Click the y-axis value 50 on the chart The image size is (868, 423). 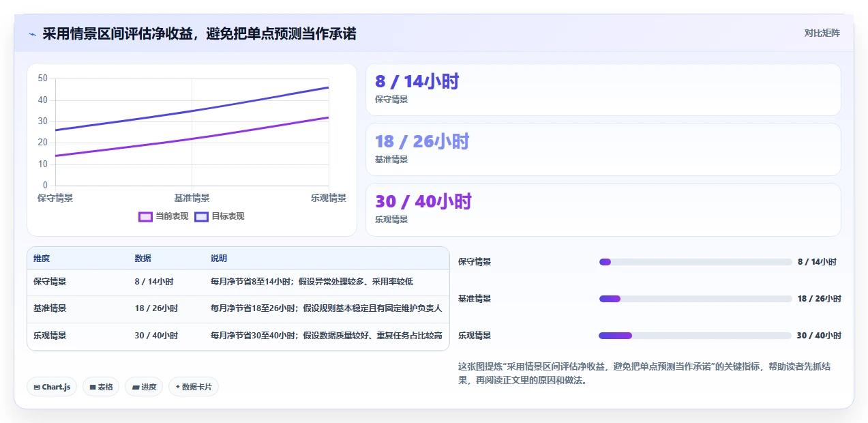(x=42, y=78)
